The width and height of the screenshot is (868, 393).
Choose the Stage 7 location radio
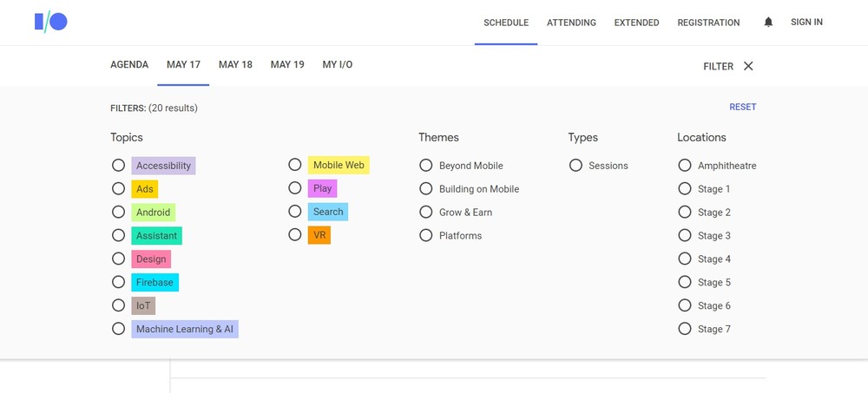click(685, 329)
